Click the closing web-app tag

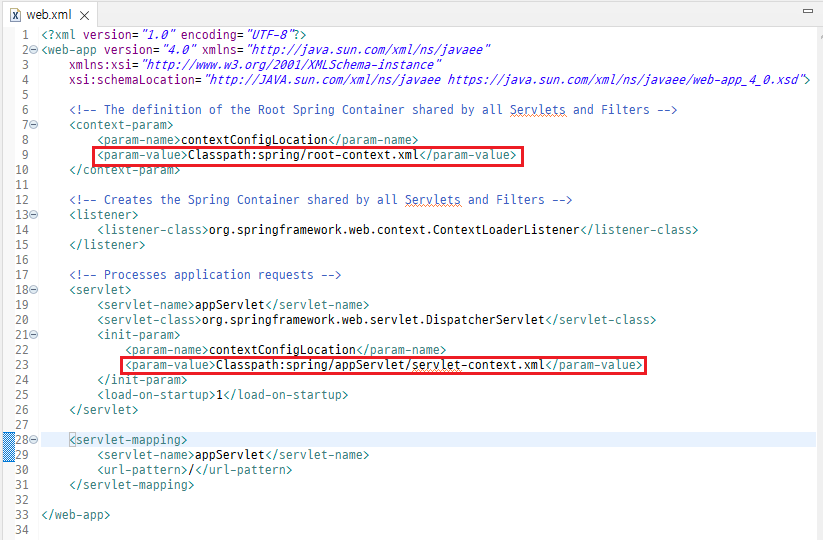76,515
